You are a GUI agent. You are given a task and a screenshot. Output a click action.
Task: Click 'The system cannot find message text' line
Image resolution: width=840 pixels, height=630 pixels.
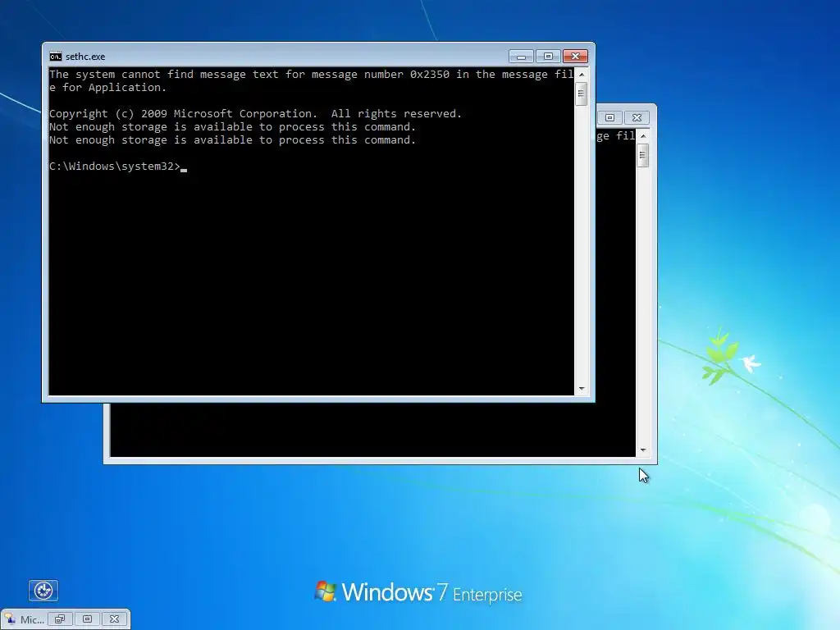click(x=311, y=75)
